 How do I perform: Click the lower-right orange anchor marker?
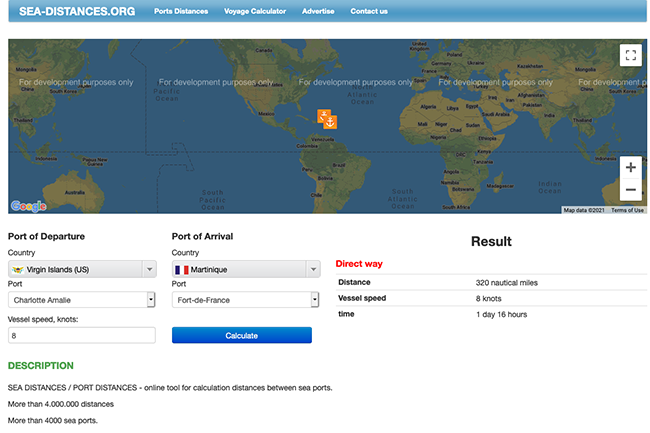pyautogui.click(x=332, y=122)
